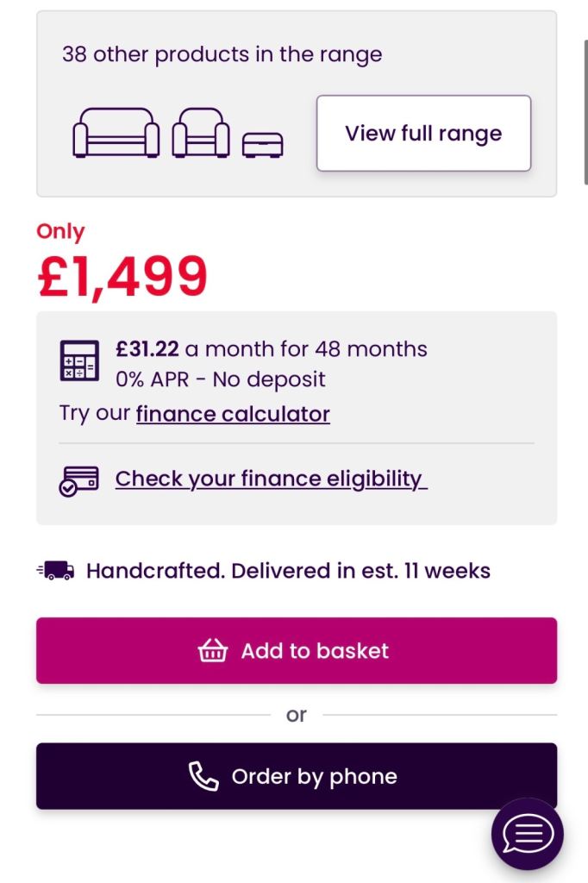Image resolution: width=588 pixels, height=883 pixels.
Task: Add the product to basket
Action: (x=297, y=651)
